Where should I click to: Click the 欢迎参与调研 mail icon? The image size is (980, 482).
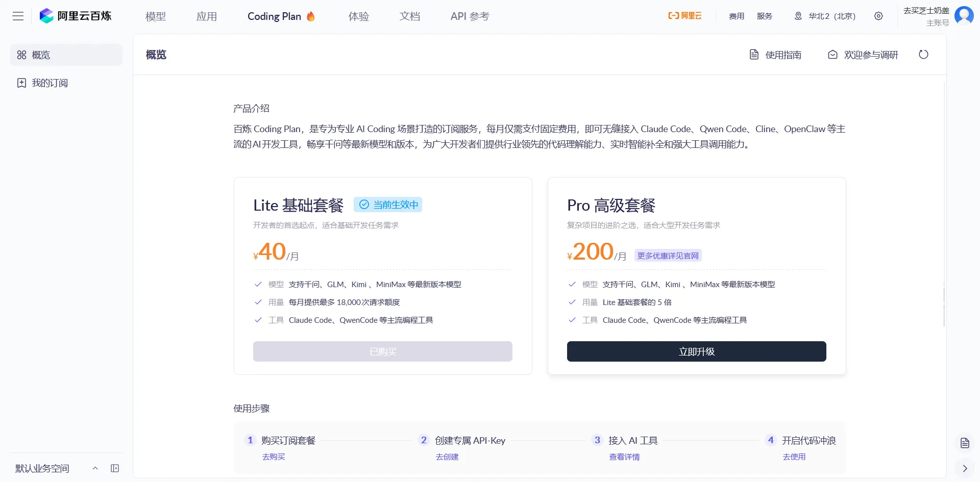click(x=832, y=55)
